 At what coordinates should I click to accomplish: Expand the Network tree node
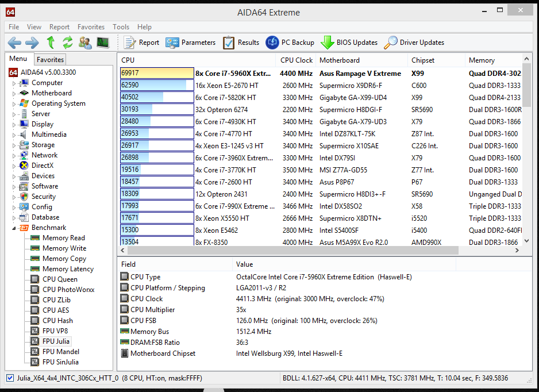pos(14,156)
